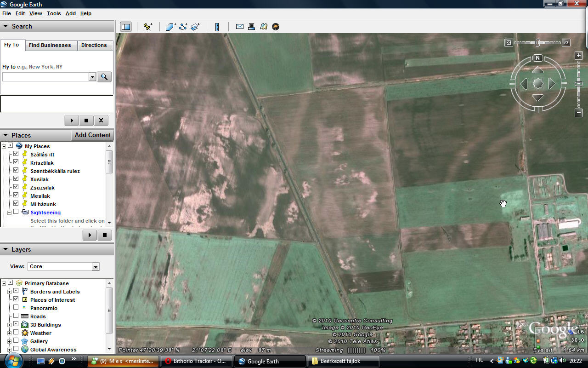Viewport: 588px width, 368px height.
Task: Uncheck the Szentbékkálla rulez checkbox
Action: (16, 171)
